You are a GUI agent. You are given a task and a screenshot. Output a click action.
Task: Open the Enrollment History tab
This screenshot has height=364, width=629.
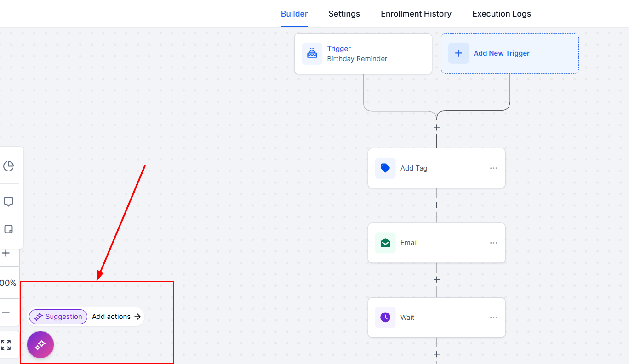(x=416, y=14)
